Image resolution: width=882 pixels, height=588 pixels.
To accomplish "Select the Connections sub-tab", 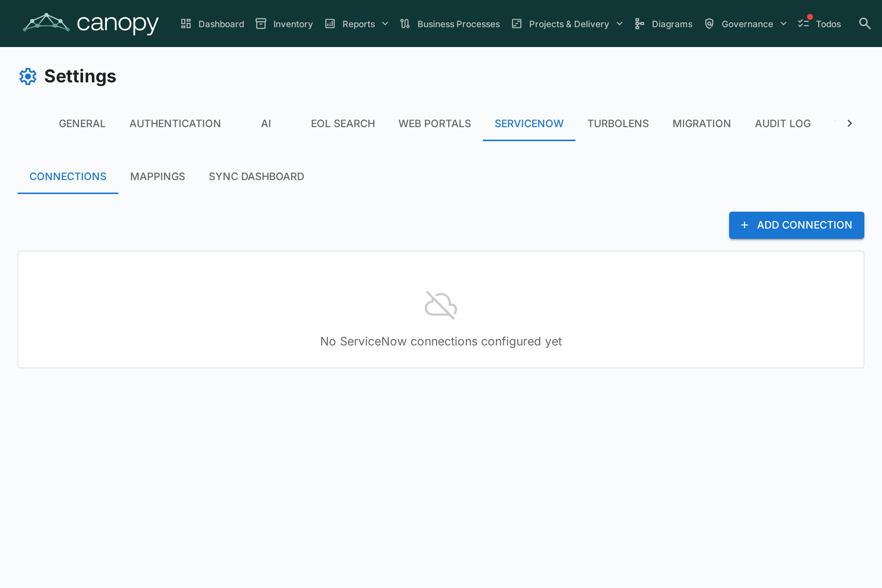I will [x=68, y=176].
